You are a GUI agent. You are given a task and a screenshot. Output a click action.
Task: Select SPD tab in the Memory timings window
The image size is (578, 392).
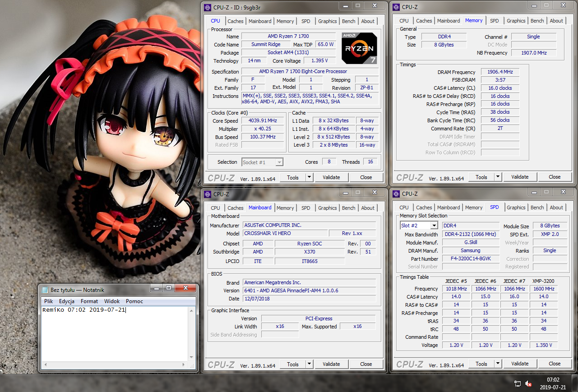[495, 21]
